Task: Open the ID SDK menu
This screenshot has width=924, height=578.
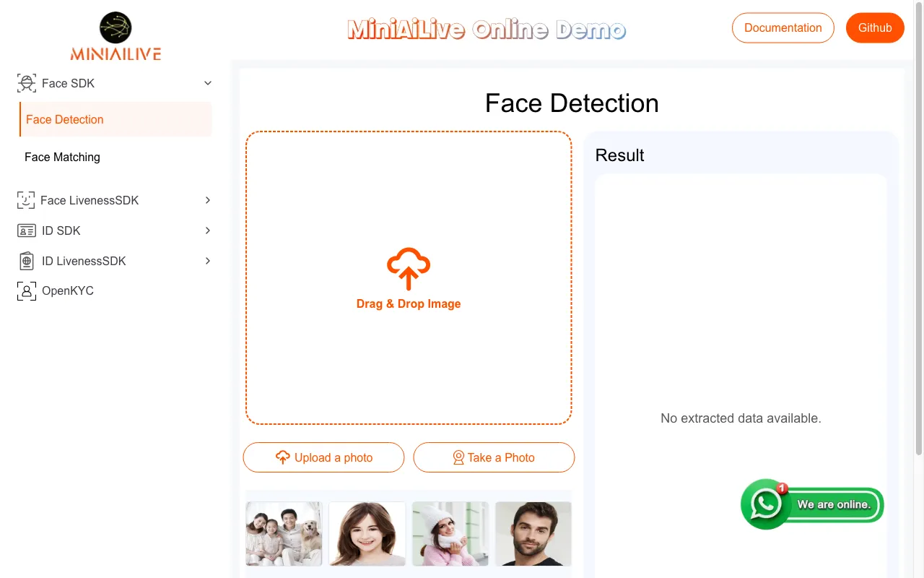Action: [x=115, y=230]
